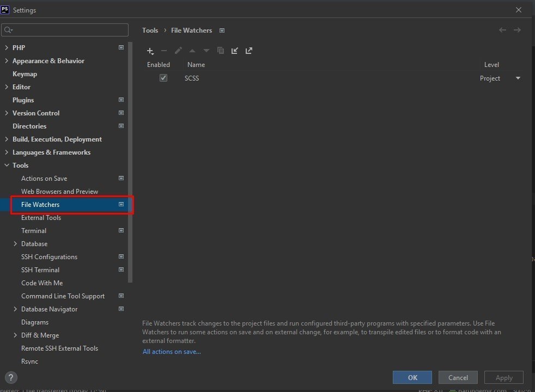Screen dimensions: 535x392
Task: Select Actions on Save in Tools
Action: [44, 179]
